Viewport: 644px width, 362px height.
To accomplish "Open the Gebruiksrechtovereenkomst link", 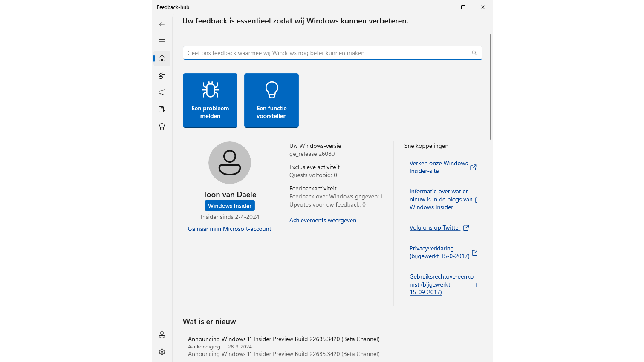I will click(x=442, y=284).
